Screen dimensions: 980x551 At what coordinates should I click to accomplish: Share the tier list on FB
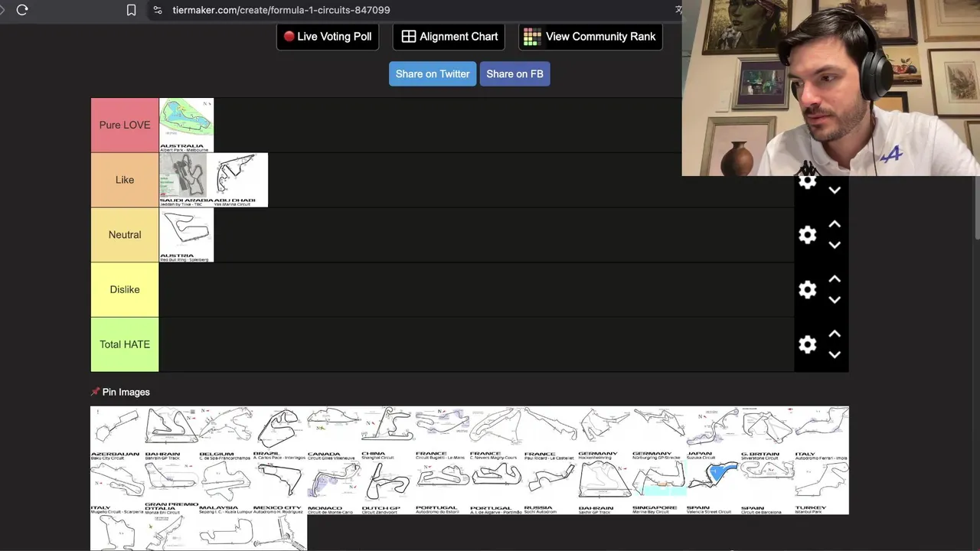pyautogui.click(x=514, y=74)
